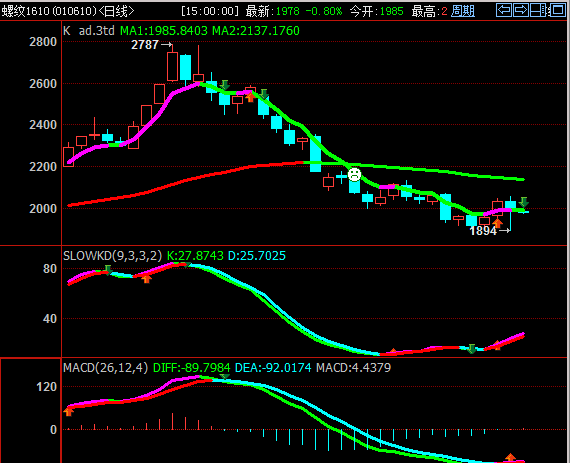Click the 2787 high price marker
This screenshot has width=570, height=463.
[152, 45]
